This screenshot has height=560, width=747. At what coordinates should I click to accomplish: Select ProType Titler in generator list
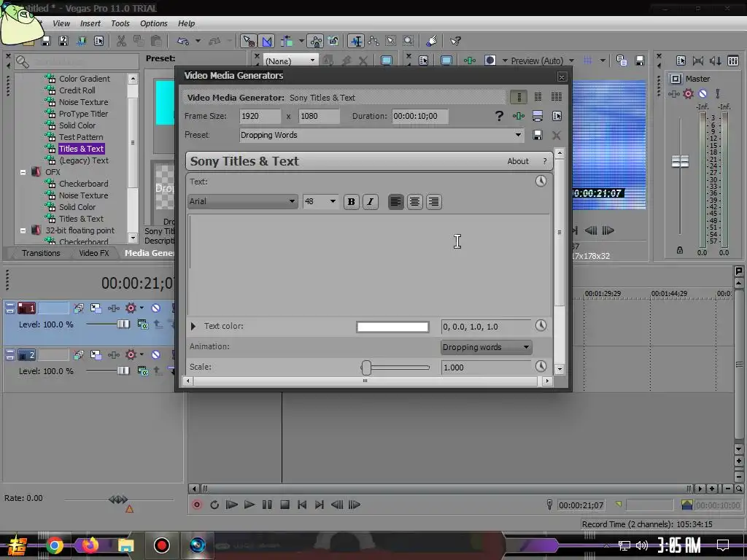pos(83,114)
